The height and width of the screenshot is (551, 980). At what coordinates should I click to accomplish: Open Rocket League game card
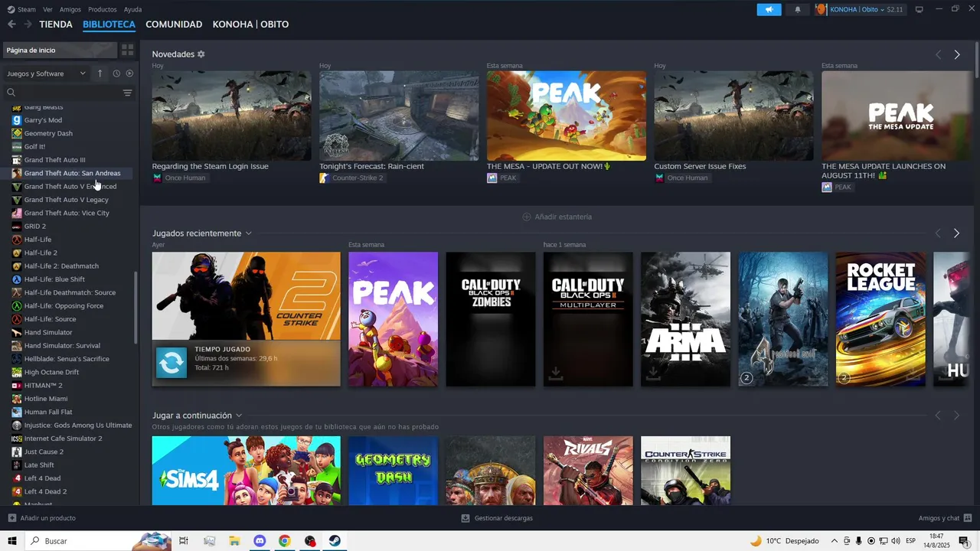click(880, 319)
